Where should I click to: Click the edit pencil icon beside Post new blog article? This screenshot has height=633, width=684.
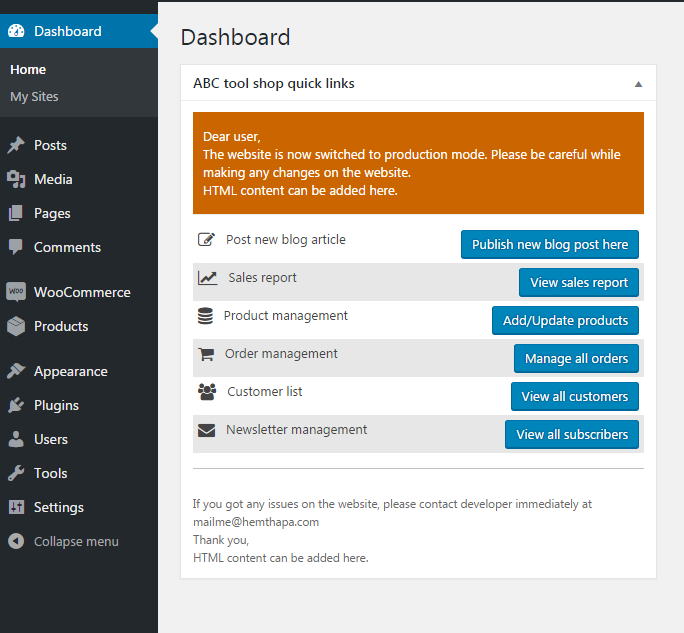point(206,240)
